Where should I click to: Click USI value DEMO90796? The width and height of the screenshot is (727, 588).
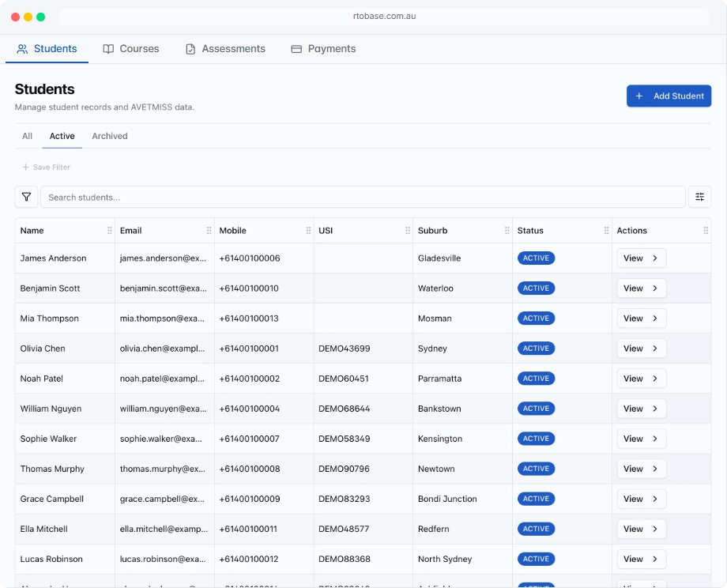[344, 469]
